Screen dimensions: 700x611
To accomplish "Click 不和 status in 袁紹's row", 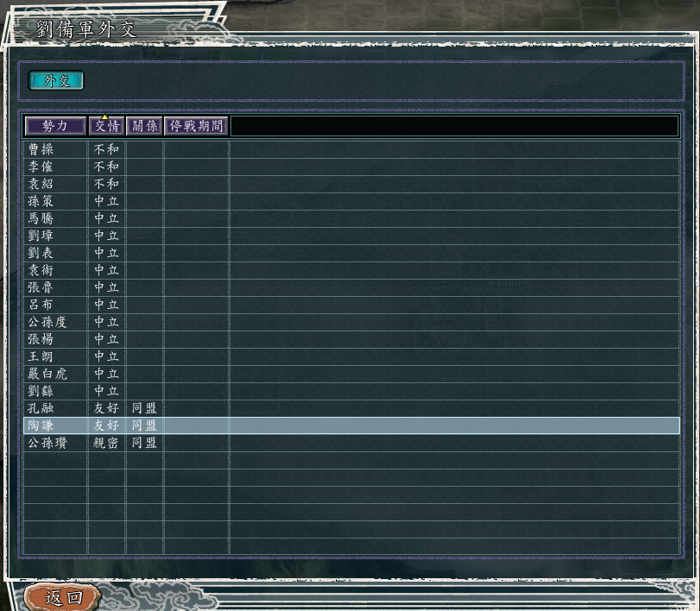I will point(106,184).
